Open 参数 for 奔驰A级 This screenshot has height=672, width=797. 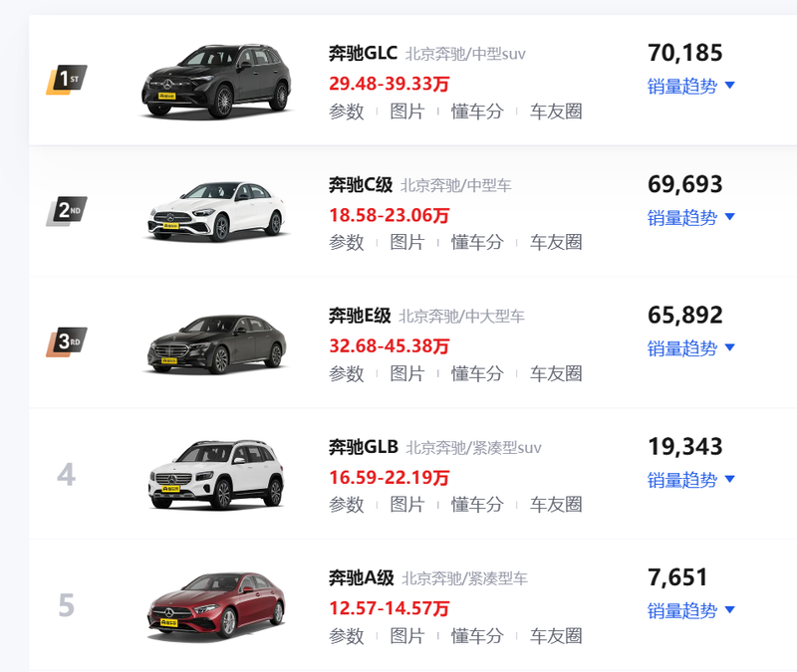pyautogui.click(x=347, y=636)
